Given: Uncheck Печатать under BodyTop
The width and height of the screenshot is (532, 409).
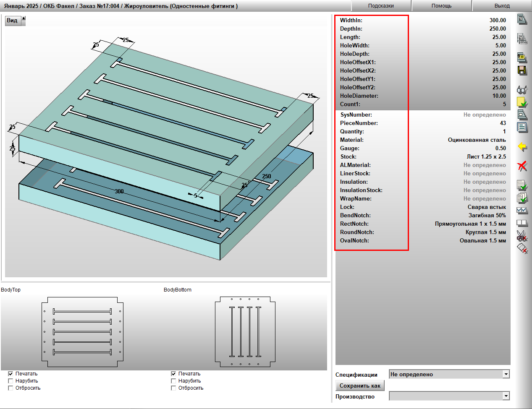Looking at the screenshot, I should click(10, 374).
